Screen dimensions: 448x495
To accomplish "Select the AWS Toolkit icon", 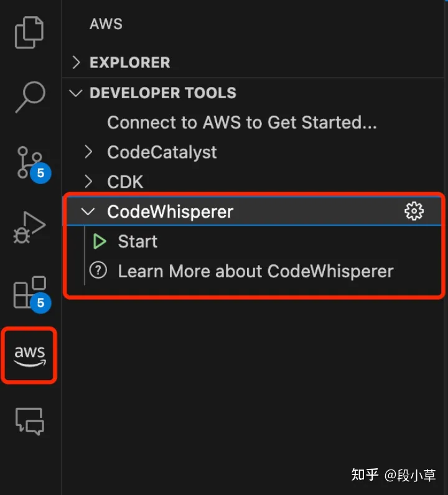I will click(x=30, y=356).
